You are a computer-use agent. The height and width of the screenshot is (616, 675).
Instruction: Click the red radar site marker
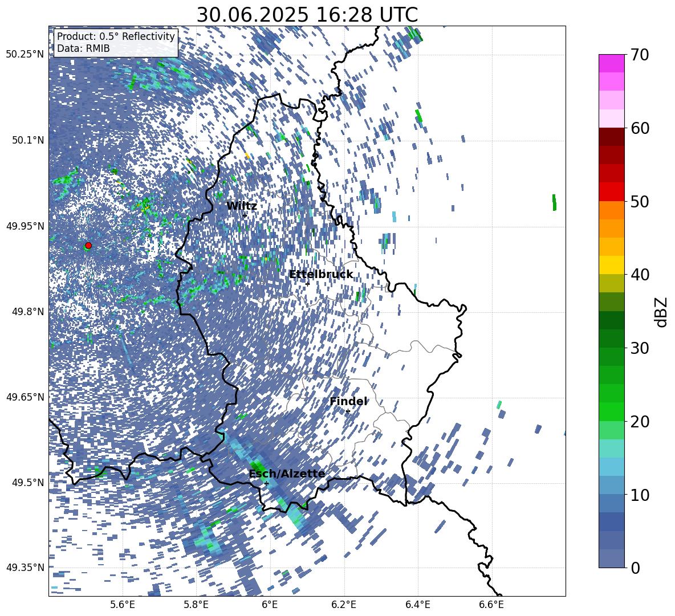pos(88,246)
